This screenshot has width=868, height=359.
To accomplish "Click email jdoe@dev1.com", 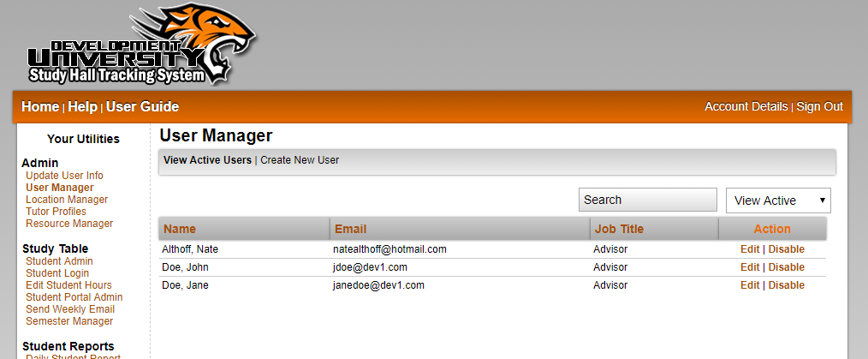I will (x=370, y=267).
